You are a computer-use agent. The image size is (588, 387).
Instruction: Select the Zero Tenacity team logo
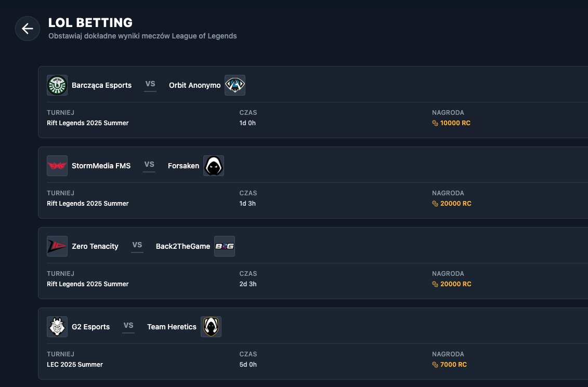pyautogui.click(x=57, y=246)
